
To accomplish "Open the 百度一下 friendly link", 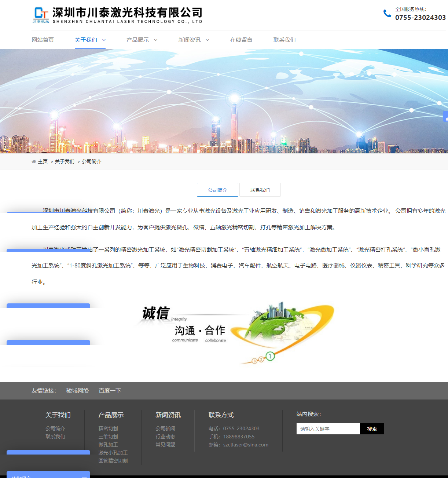I will (110, 391).
